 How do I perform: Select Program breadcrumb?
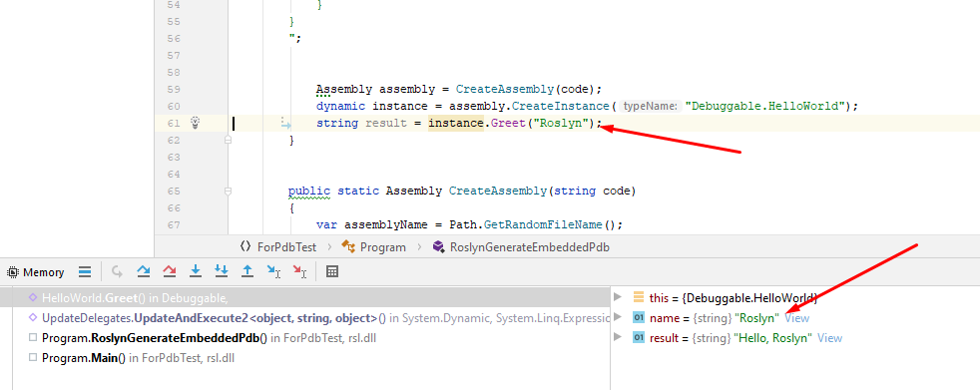(383, 247)
